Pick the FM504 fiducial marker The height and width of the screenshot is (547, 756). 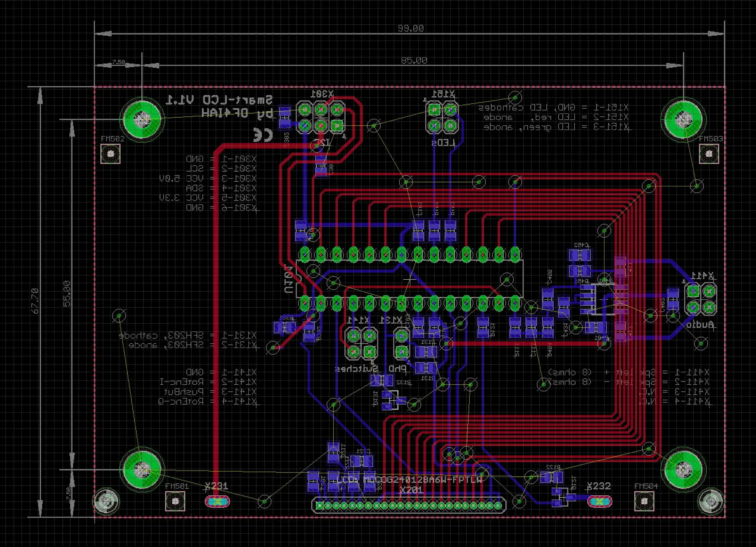click(x=644, y=501)
